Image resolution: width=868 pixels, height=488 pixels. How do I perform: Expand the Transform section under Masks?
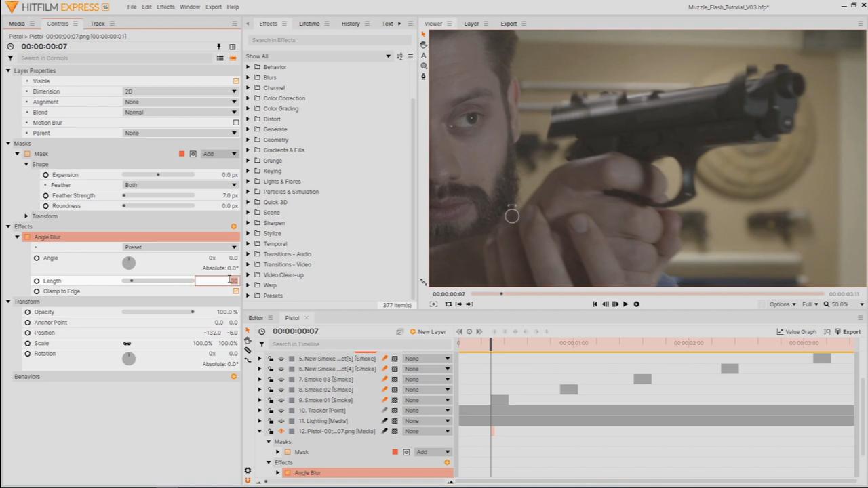[26, 216]
